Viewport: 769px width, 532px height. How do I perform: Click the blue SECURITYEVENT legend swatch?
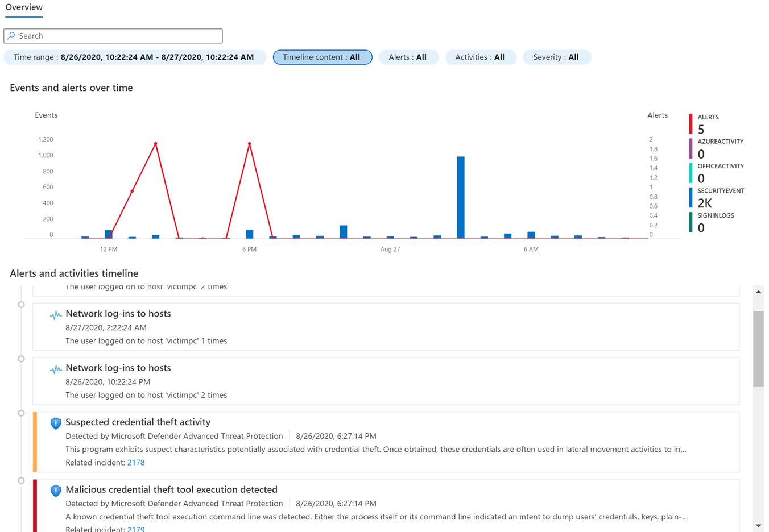pos(691,198)
